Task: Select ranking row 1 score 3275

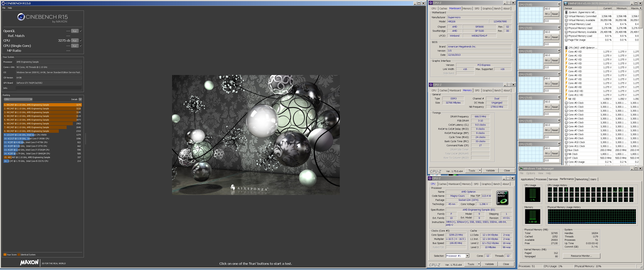Action: [x=42, y=105]
